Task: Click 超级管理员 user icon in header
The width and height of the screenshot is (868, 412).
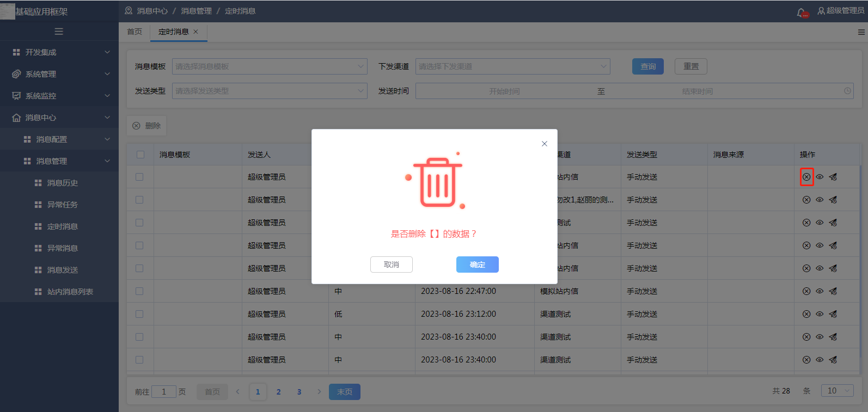Action: pos(821,11)
